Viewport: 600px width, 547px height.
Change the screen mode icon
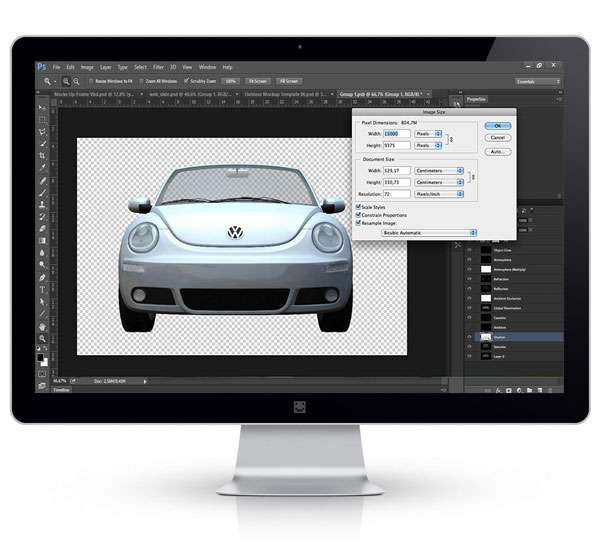(42, 385)
